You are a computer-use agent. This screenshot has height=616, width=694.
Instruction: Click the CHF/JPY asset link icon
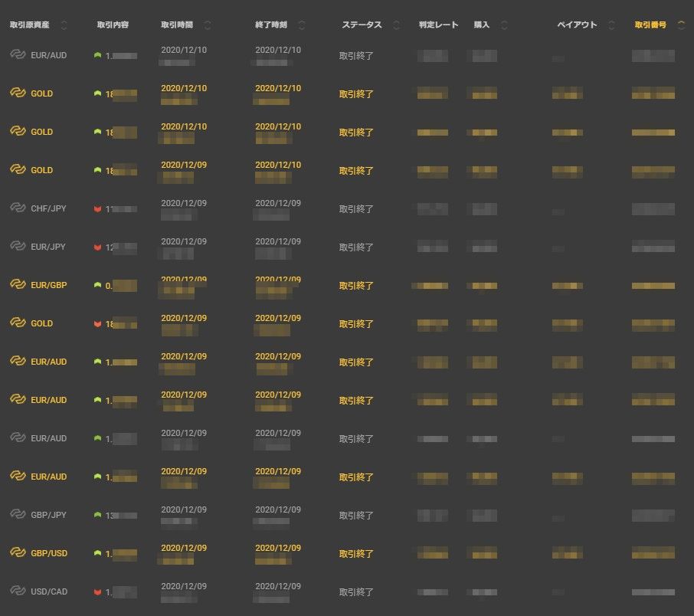pyautogui.click(x=18, y=208)
